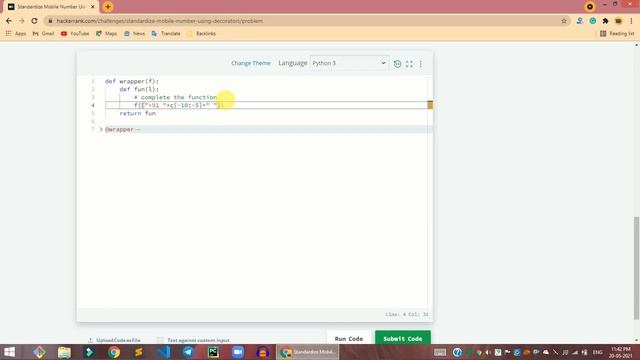640x360 pixels.
Task: Open the Extensions puzzle icon
Action: point(605,21)
